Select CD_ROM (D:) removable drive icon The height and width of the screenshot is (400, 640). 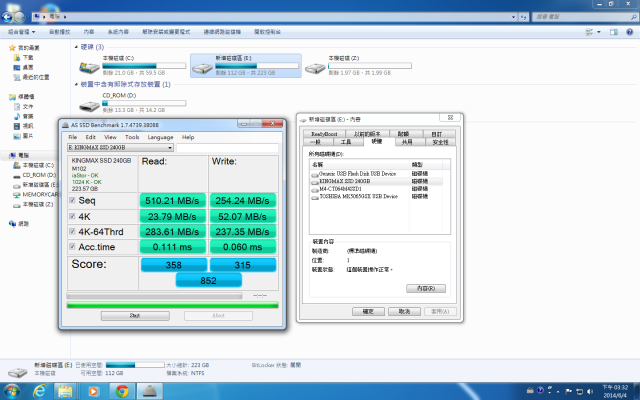89,106
